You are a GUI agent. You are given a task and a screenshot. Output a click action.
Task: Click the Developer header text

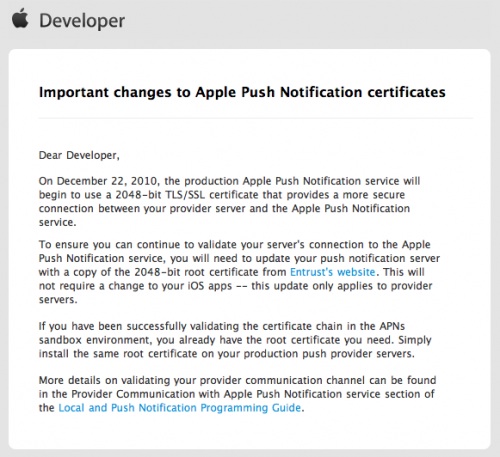82,21
